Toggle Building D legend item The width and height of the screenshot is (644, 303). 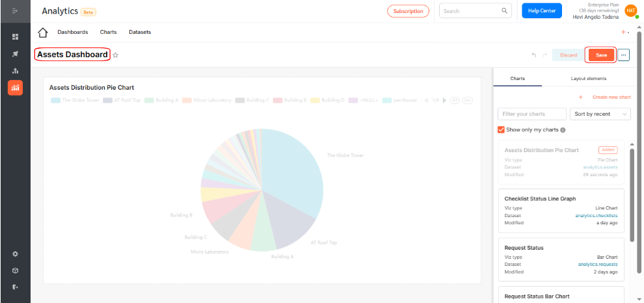pyautogui.click(x=327, y=100)
